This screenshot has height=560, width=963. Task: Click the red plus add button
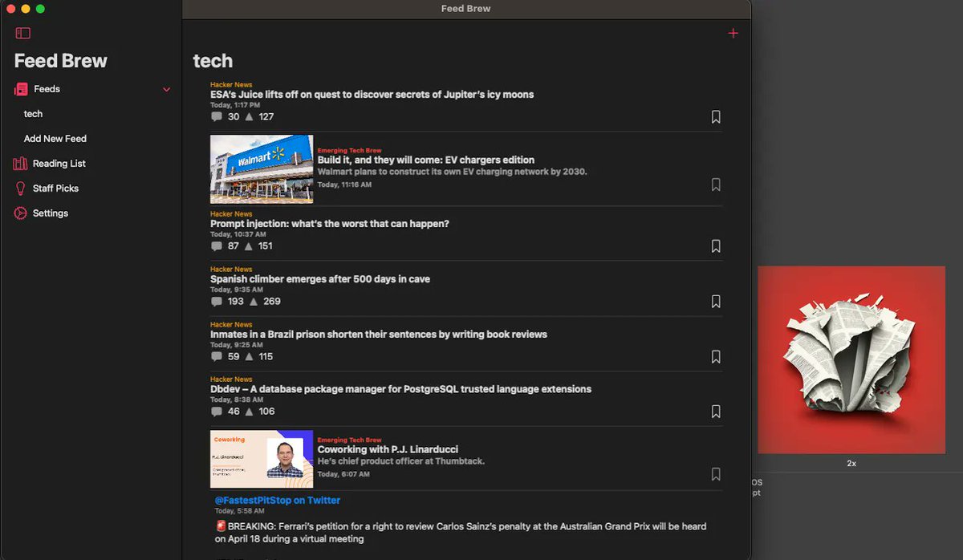click(x=733, y=33)
